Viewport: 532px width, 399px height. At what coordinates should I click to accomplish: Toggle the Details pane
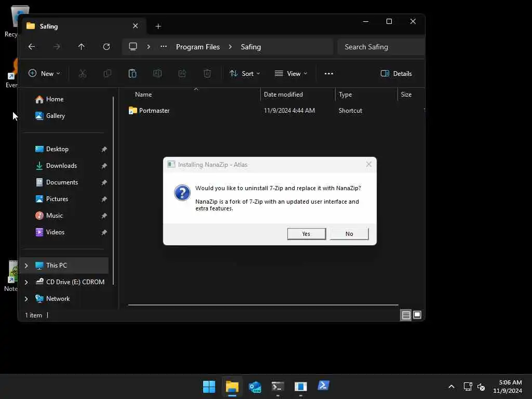coord(396,74)
